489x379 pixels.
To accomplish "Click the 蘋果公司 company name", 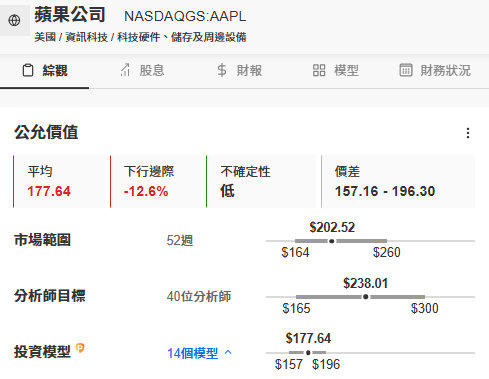I will tap(70, 14).
